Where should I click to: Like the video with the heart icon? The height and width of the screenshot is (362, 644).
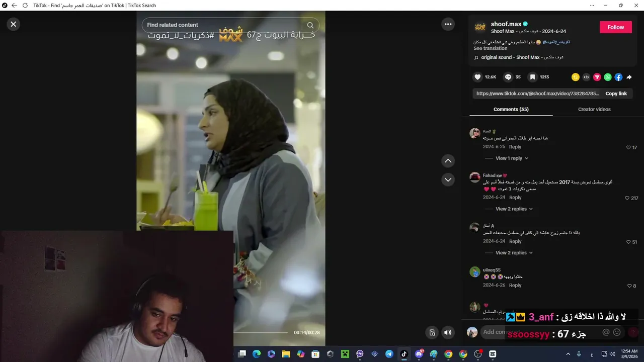[x=477, y=77]
